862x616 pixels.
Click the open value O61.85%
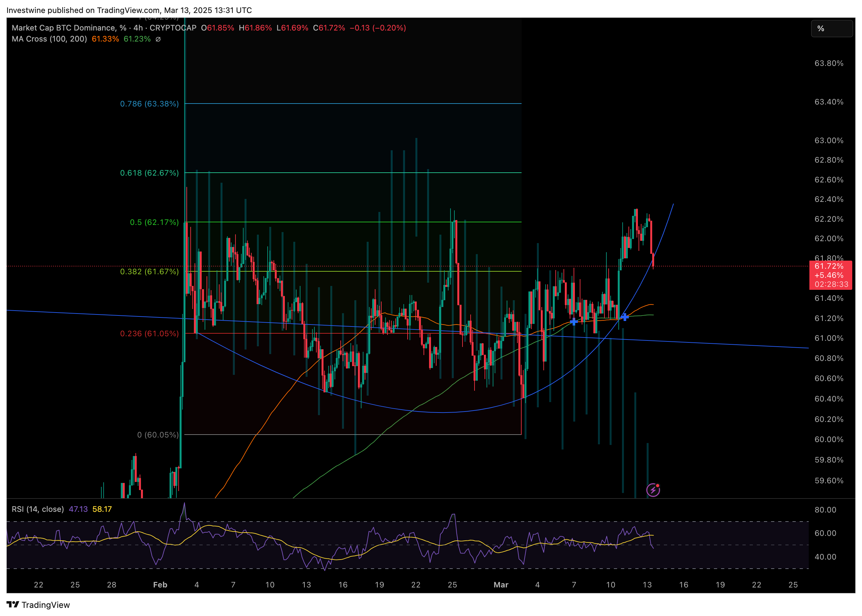tap(218, 28)
